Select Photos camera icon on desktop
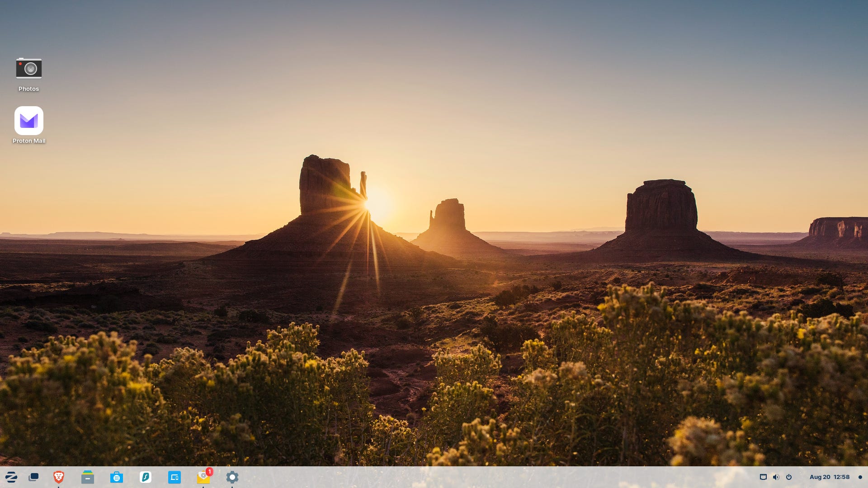The width and height of the screenshot is (868, 488). pyautogui.click(x=29, y=69)
